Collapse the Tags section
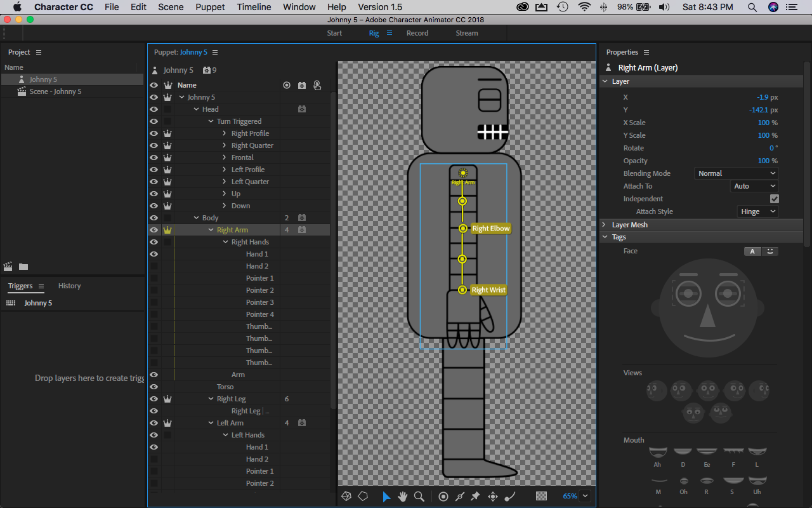This screenshot has height=508, width=812. [603, 237]
